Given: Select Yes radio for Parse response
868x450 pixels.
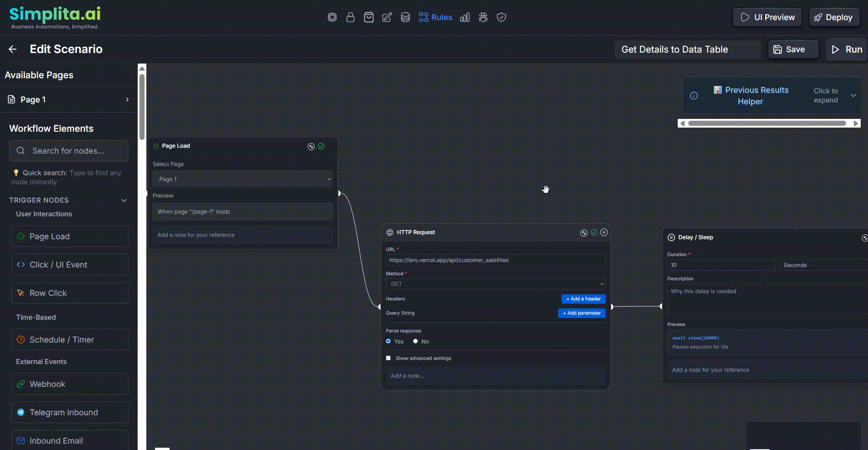Looking at the screenshot, I should pyautogui.click(x=388, y=341).
